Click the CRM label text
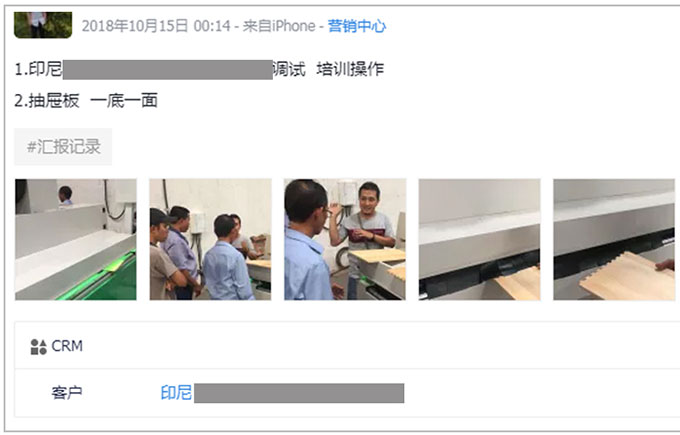Viewport: 680px width, 435px height. click(67, 346)
